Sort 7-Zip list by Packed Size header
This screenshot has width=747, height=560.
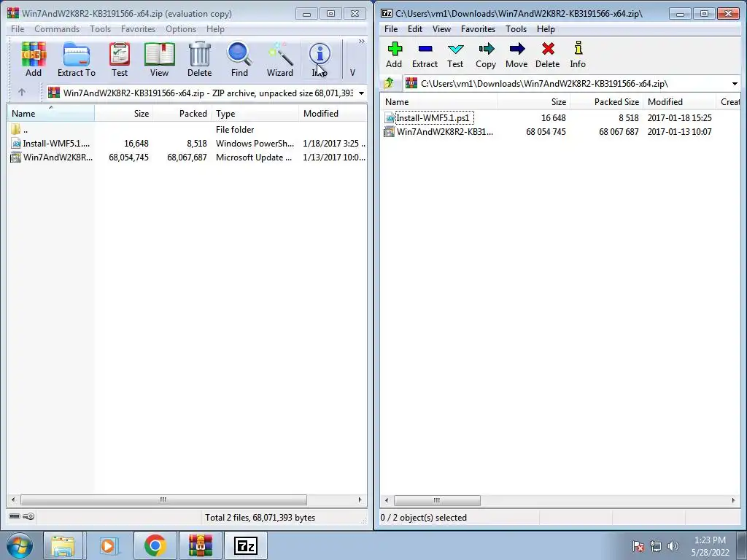point(606,102)
